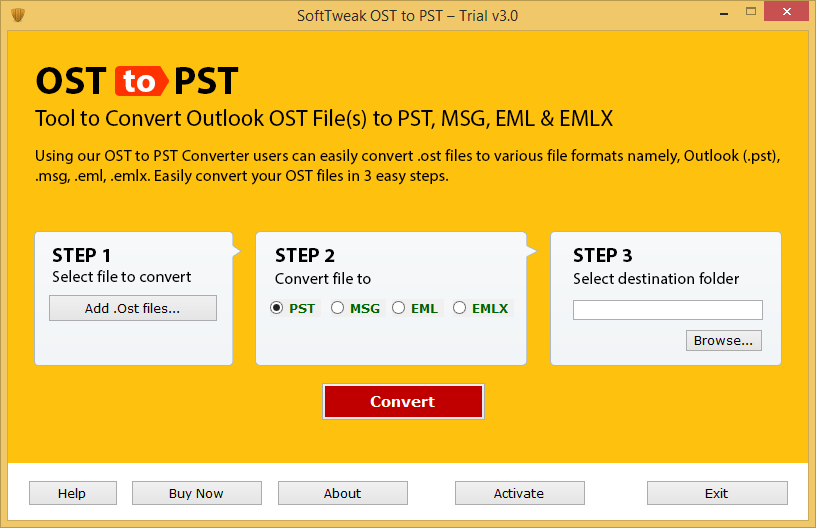Click the SoftTweak shield icon in title bar
The image size is (816, 528).
[x=18, y=15]
